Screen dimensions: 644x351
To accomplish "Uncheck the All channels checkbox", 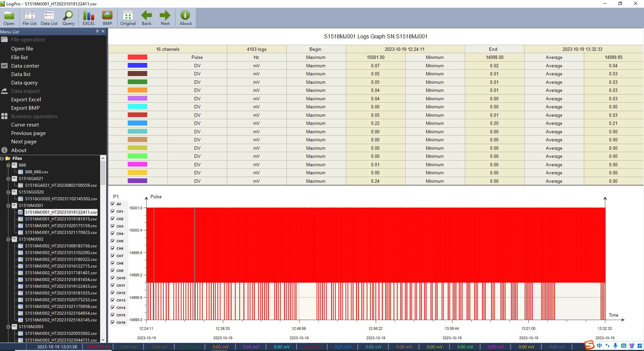I will click(x=113, y=204).
